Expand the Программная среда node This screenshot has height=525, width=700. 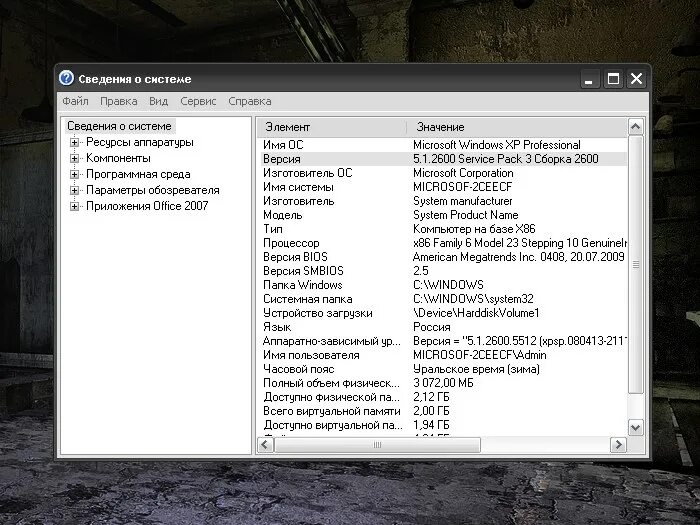pos(74,175)
